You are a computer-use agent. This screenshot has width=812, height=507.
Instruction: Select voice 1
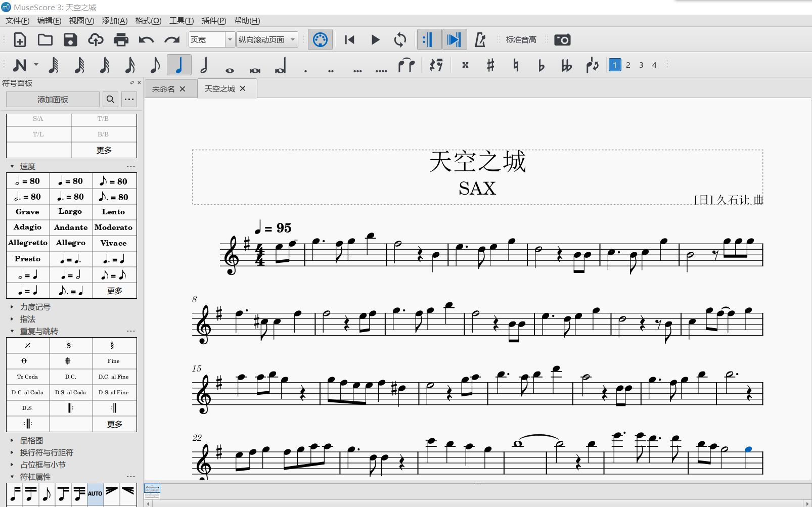(615, 65)
